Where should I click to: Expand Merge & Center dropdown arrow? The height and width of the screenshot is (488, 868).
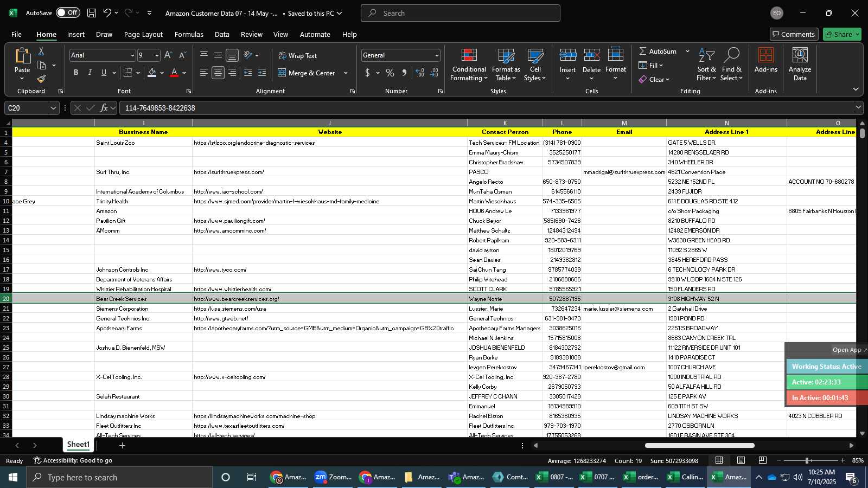(x=346, y=73)
